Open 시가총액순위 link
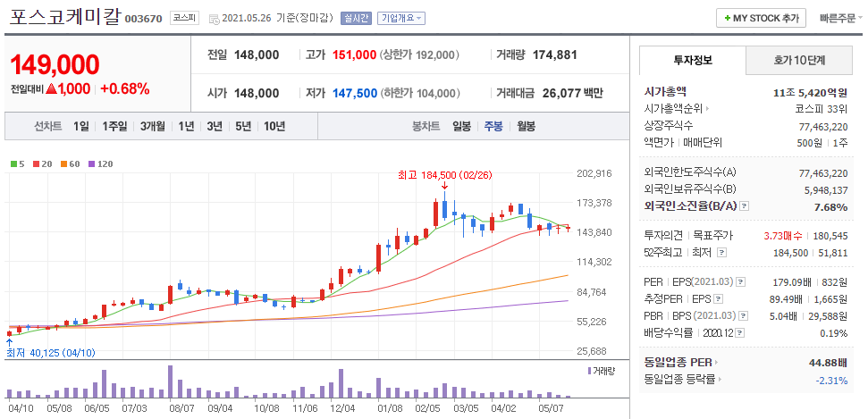Image resolution: width=868 pixels, height=419 pixels. click(673, 109)
